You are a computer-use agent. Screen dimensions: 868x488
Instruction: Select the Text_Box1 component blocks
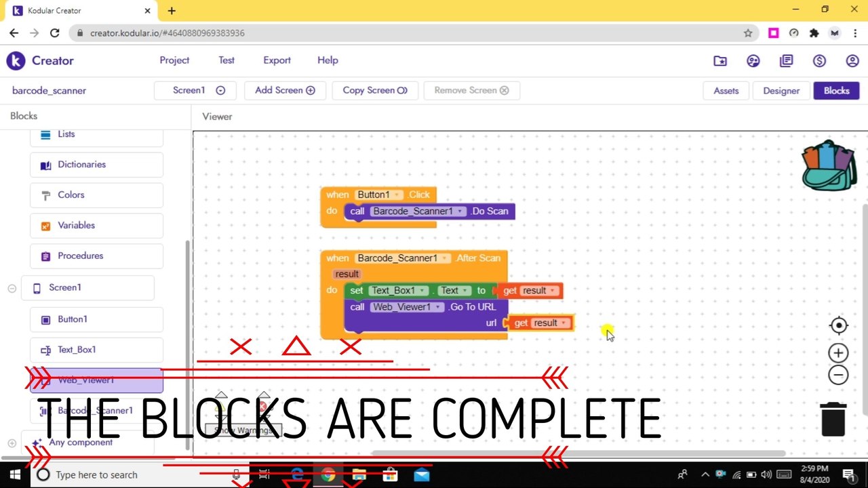pos(96,350)
